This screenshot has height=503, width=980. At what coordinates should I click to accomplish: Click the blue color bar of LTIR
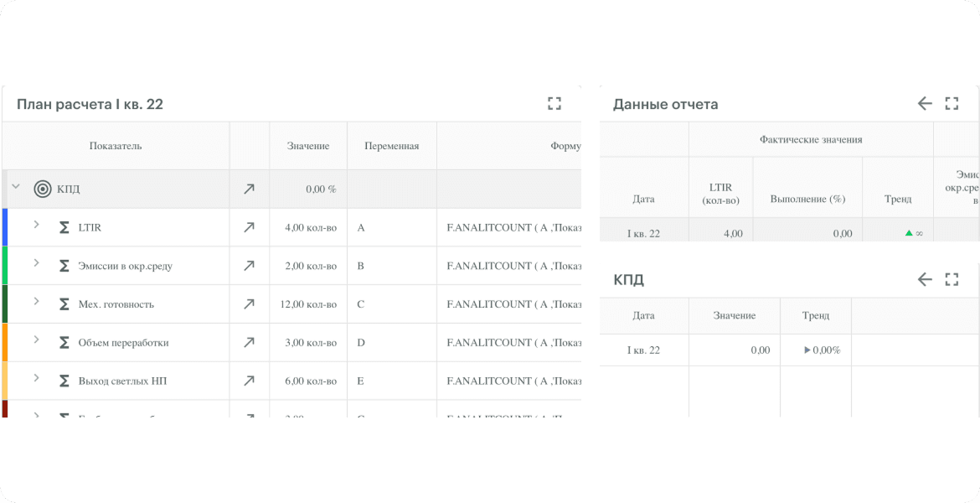[x=4, y=227]
